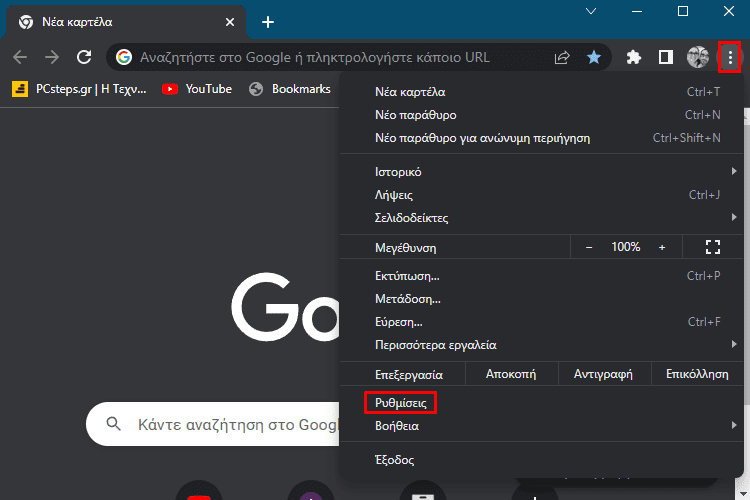Click the Αντιγραφή button

(x=602, y=374)
